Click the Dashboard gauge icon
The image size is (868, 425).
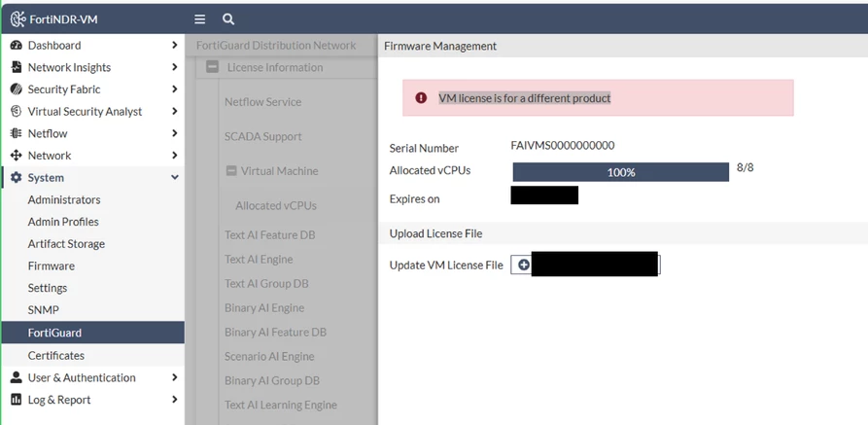tap(17, 46)
